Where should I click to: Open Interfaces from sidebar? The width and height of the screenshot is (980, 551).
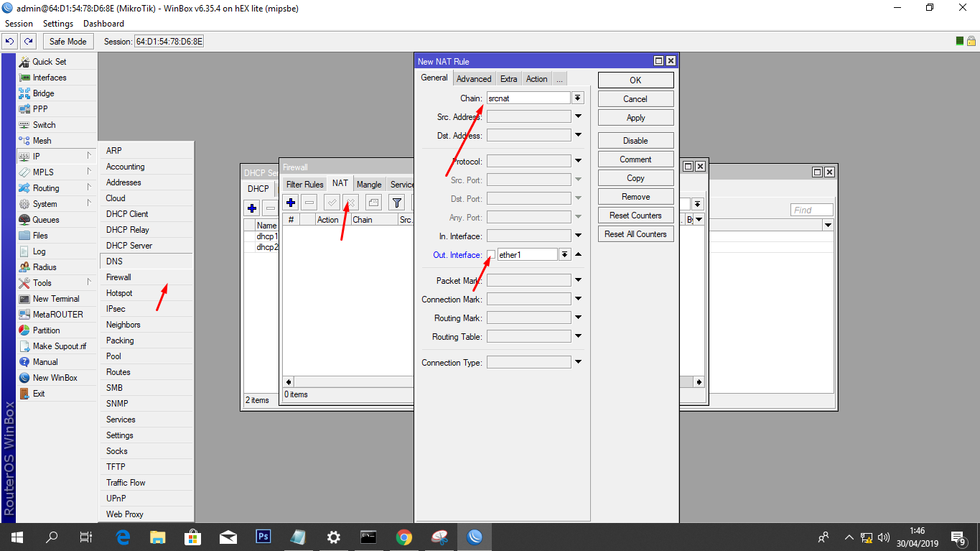[57, 78]
